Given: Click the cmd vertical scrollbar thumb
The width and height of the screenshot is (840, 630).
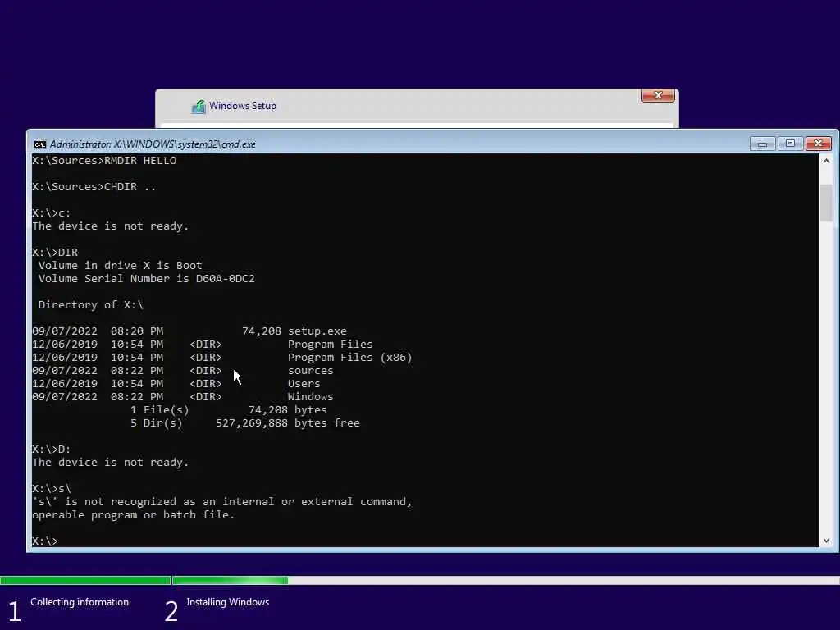Looking at the screenshot, I should (826, 203).
